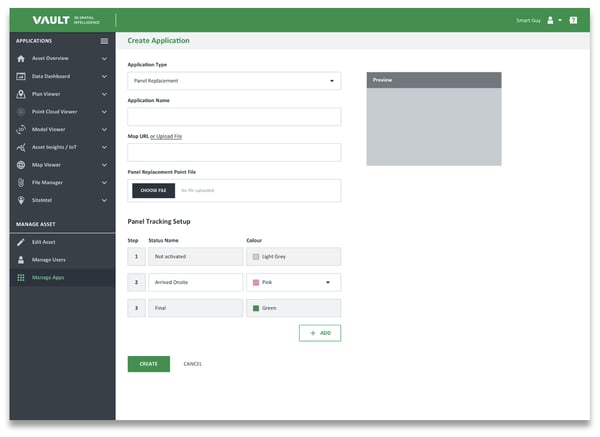Click the File Manager paperclip icon

21,183
